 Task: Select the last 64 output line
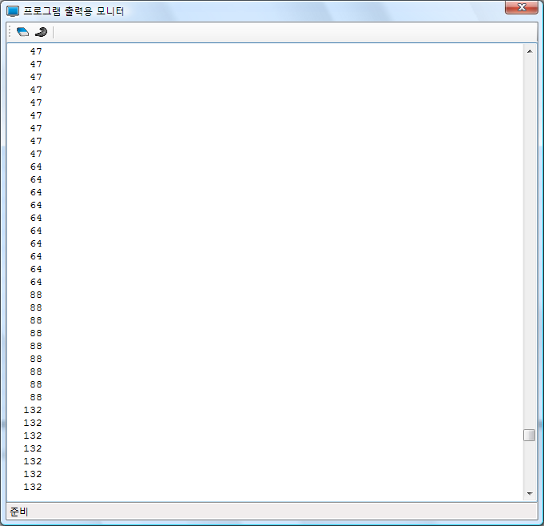point(36,282)
